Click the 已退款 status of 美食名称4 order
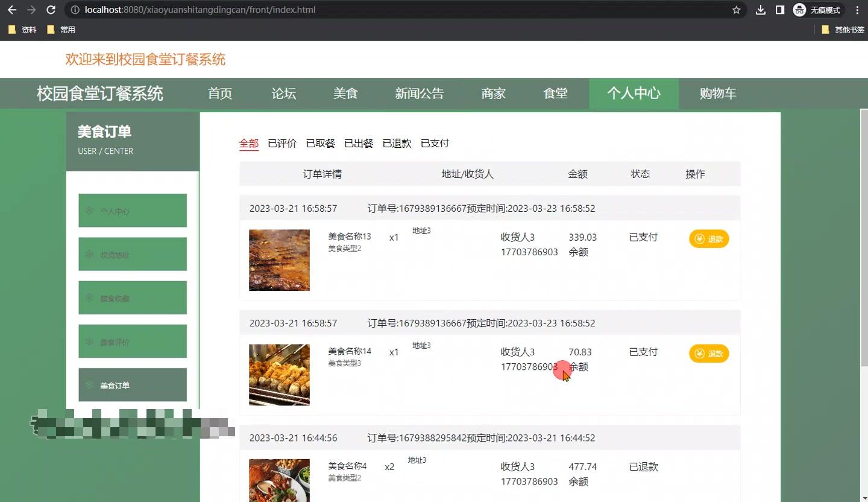The height and width of the screenshot is (502, 868). pos(644,466)
